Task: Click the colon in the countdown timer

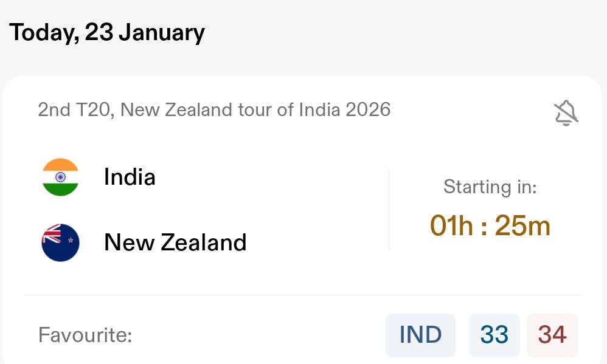Action: (x=484, y=227)
